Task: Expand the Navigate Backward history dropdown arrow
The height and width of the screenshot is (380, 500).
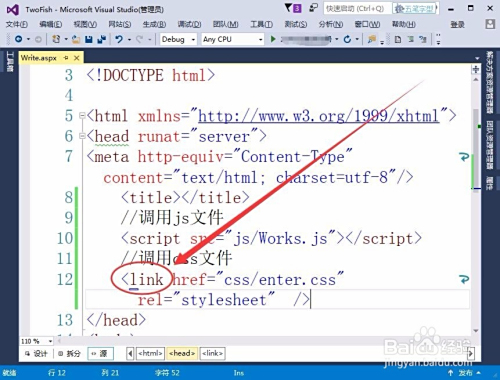Action: (28, 39)
